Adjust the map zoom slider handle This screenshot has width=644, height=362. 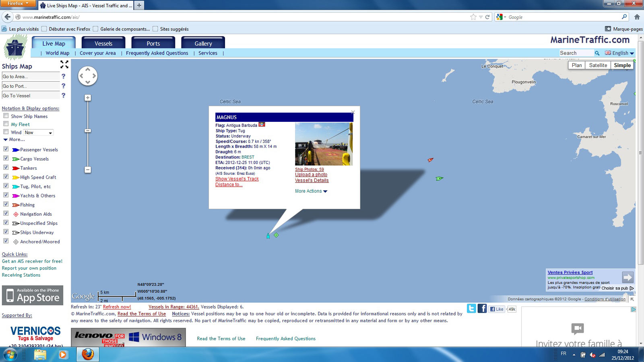pyautogui.click(x=88, y=131)
